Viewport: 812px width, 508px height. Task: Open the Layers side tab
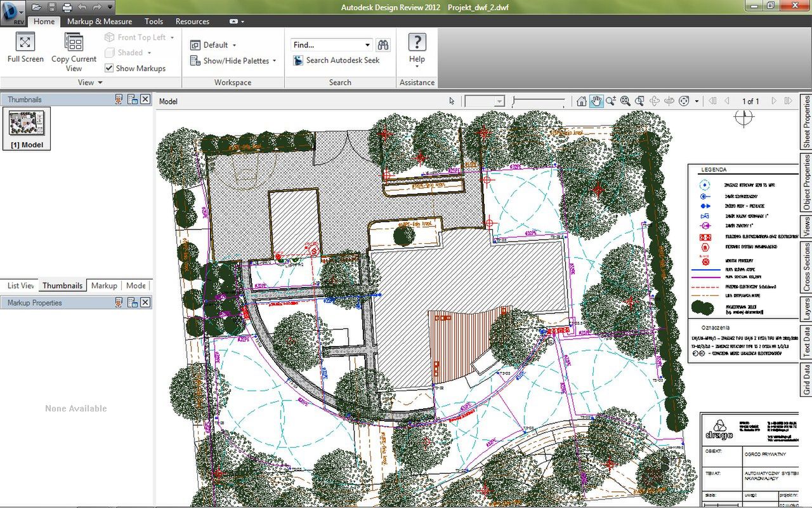point(806,310)
